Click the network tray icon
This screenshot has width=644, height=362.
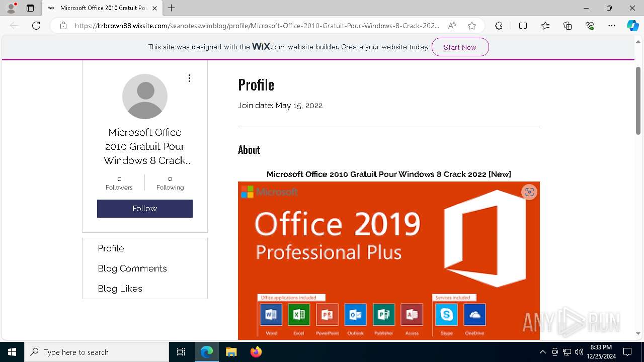567,352
